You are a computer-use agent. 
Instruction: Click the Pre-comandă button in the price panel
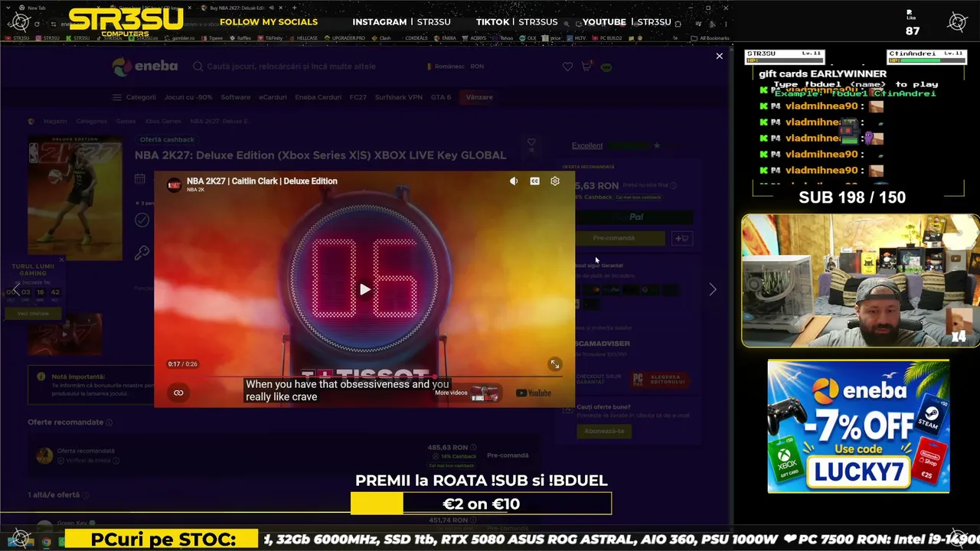tap(614, 238)
